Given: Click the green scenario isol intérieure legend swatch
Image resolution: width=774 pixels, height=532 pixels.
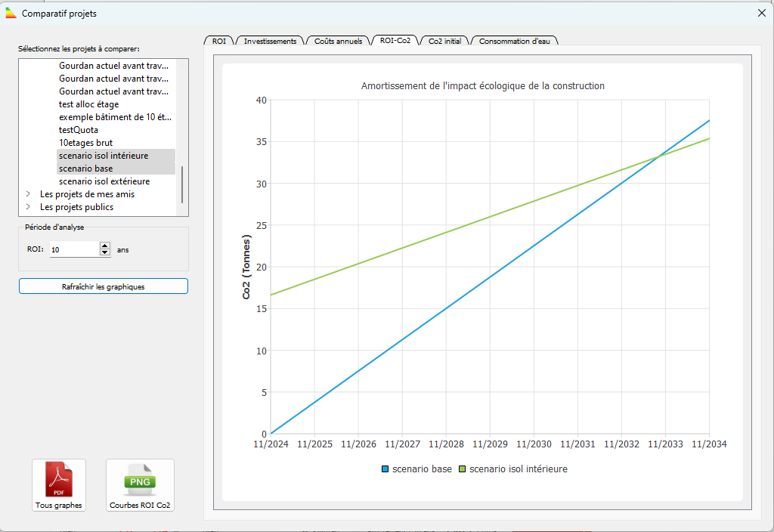Looking at the screenshot, I should 463,469.
